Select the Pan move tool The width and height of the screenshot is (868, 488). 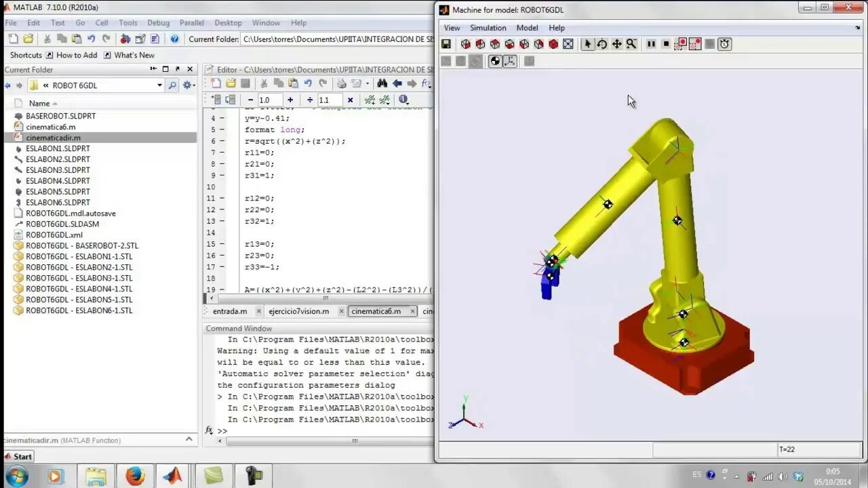(x=616, y=44)
